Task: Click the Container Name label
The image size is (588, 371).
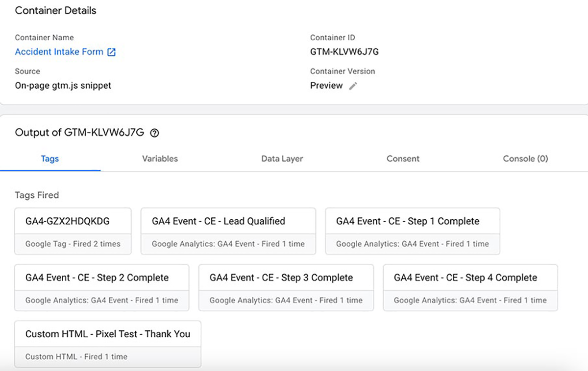Action: click(x=45, y=38)
